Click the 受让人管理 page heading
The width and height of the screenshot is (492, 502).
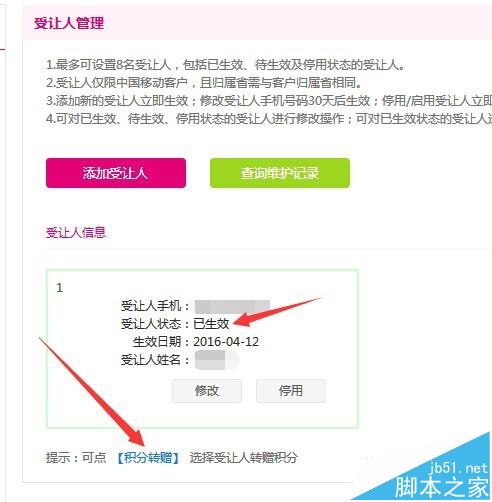click(69, 23)
